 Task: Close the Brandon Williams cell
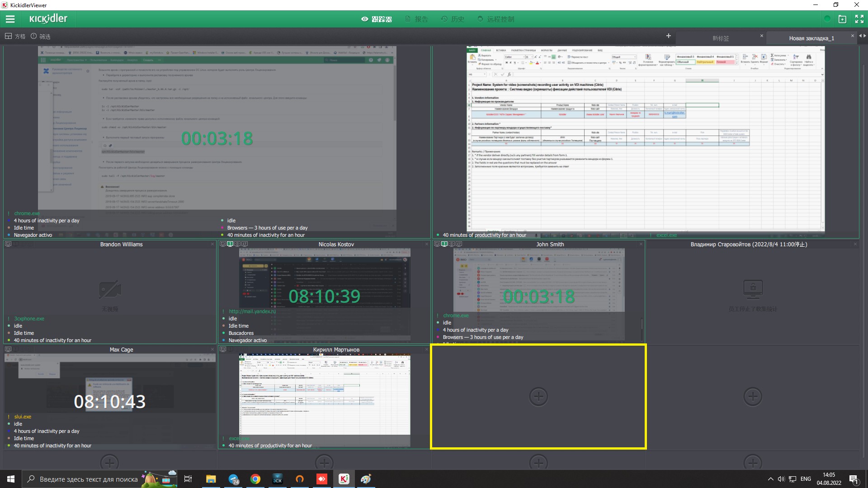tap(212, 244)
